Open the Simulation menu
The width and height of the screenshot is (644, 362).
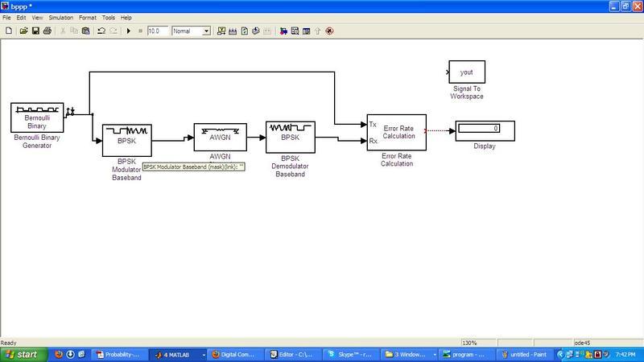coord(60,17)
